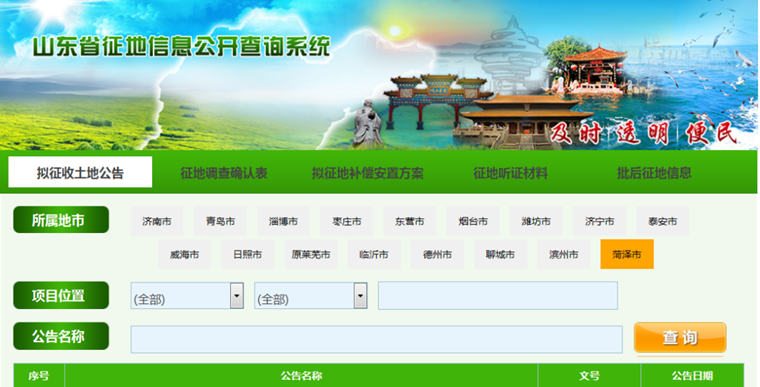
Task: Select city 泰安市
Action: coord(663,221)
